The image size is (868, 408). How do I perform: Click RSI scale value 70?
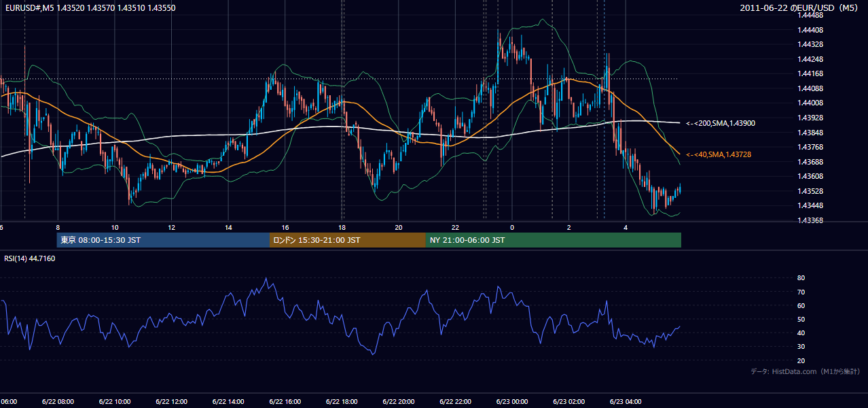point(801,292)
